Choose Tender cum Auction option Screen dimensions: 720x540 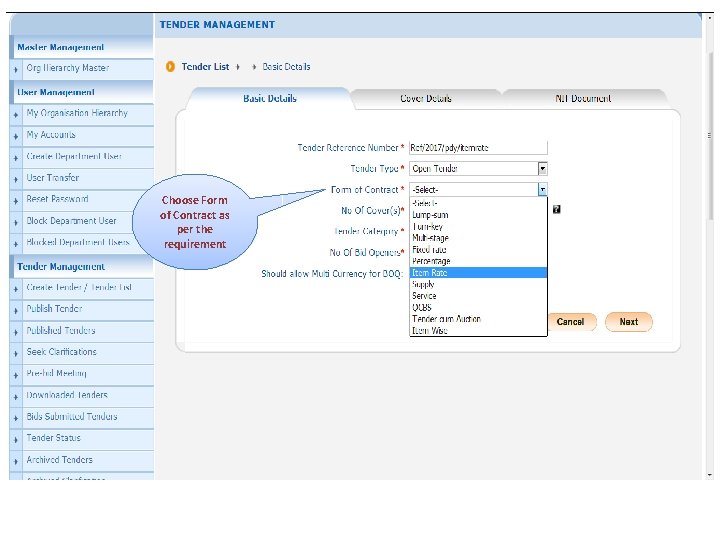pyautogui.click(x=478, y=319)
